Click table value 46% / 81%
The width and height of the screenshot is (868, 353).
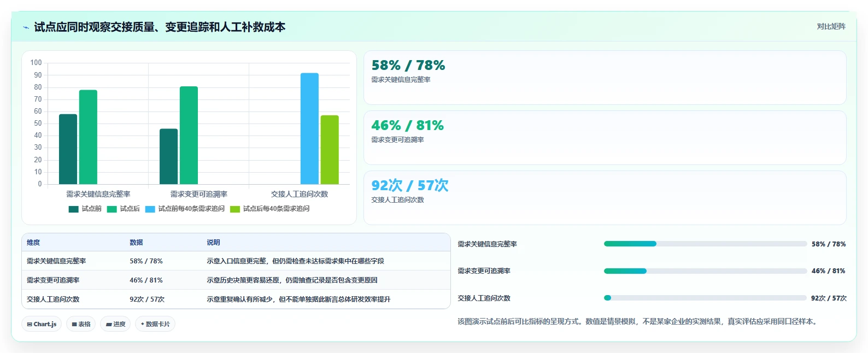coord(146,280)
